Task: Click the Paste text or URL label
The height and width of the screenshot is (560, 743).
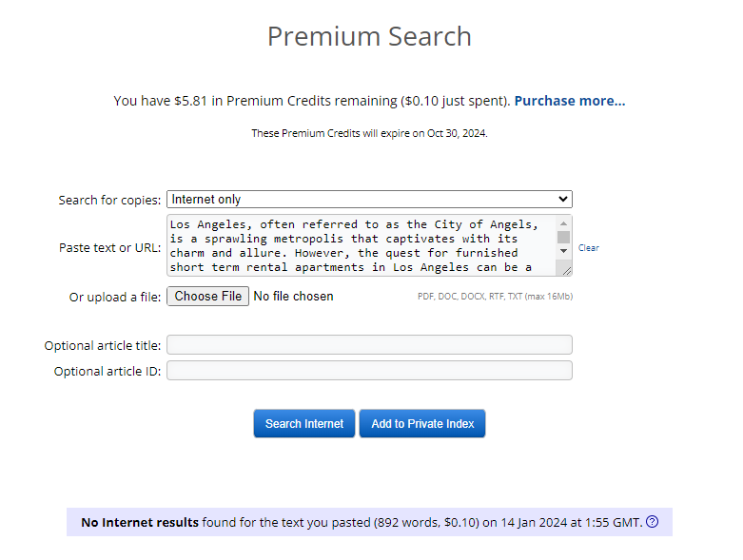Action: tap(110, 247)
